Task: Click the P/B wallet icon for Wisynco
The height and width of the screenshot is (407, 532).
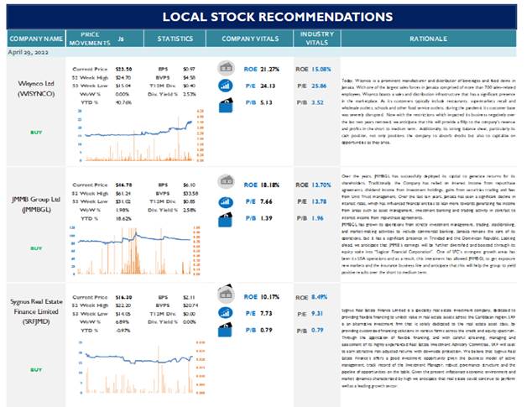Action: (226, 105)
